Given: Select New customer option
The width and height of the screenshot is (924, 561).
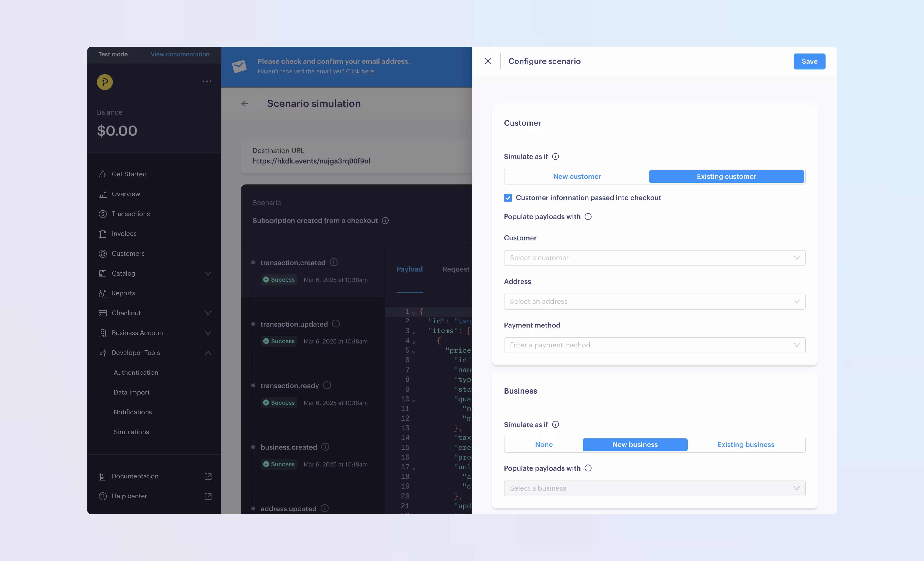Looking at the screenshot, I should [577, 177].
